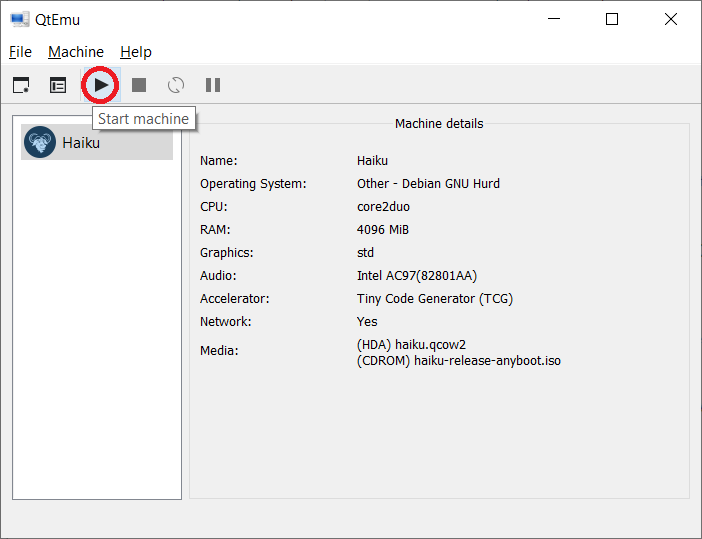Open the Help menu
Image resolution: width=702 pixels, height=539 pixels.
coord(136,52)
